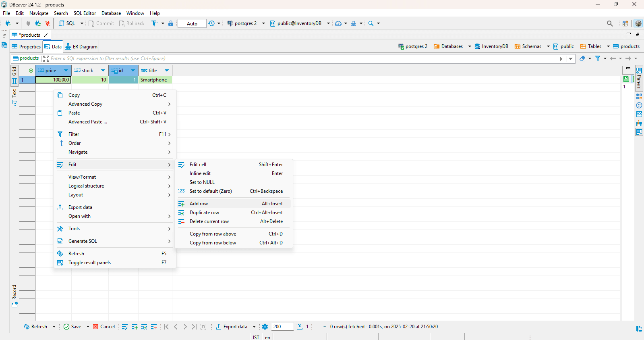This screenshot has width=644, height=340.
Task: Click the Export data button in the bottom toolbar
Action: 232,327
